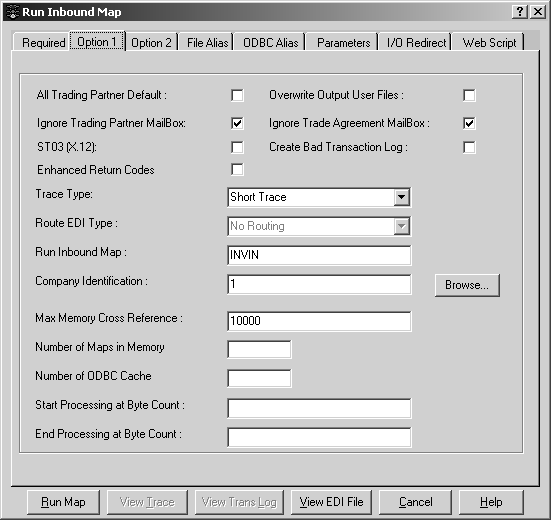Open the File Alias tab
Viewport: 551px width, 520px height.
pyautogui.click(x=207, y=43)
